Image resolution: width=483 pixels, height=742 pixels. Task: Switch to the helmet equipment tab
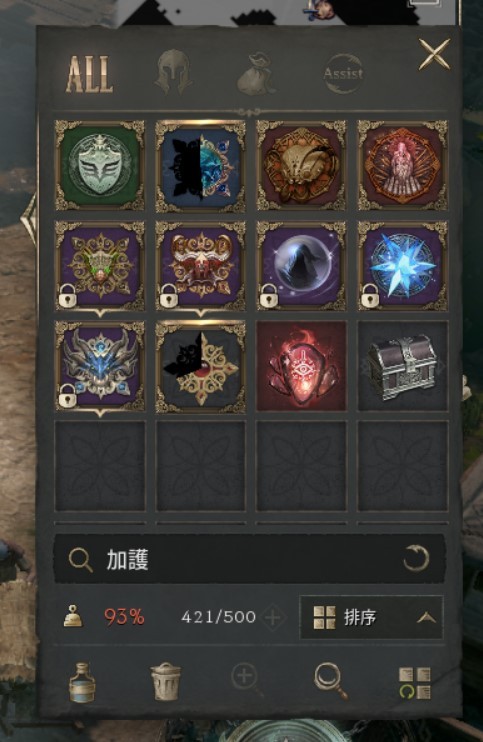coord(173,73)
